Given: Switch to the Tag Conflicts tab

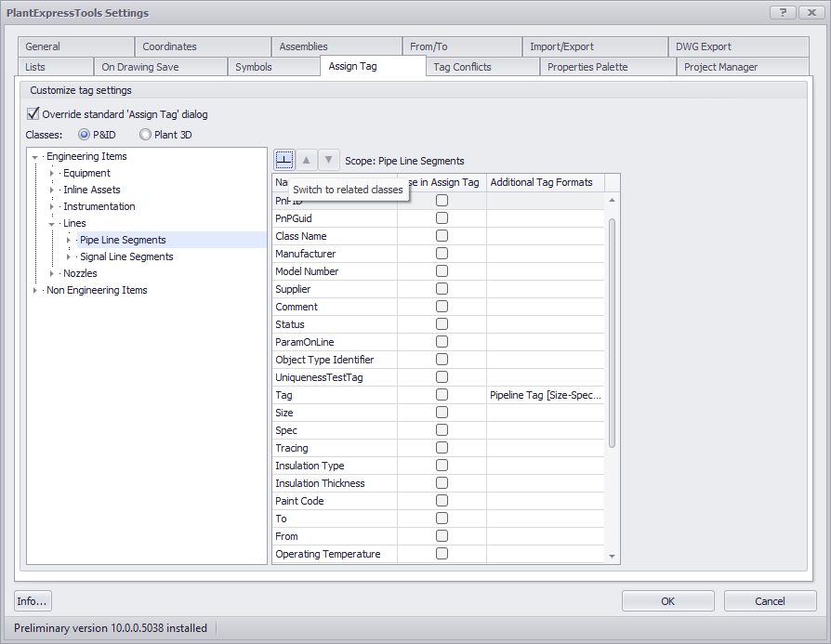Looking at the screenshot, I should tap(482, 67).
